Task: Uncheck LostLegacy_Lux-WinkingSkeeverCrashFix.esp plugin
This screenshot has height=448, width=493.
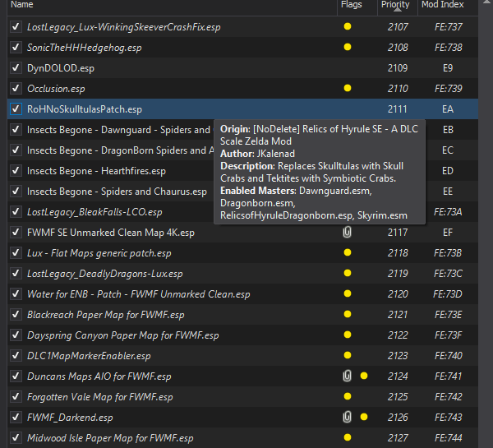Action: click(x=16, y=27)
